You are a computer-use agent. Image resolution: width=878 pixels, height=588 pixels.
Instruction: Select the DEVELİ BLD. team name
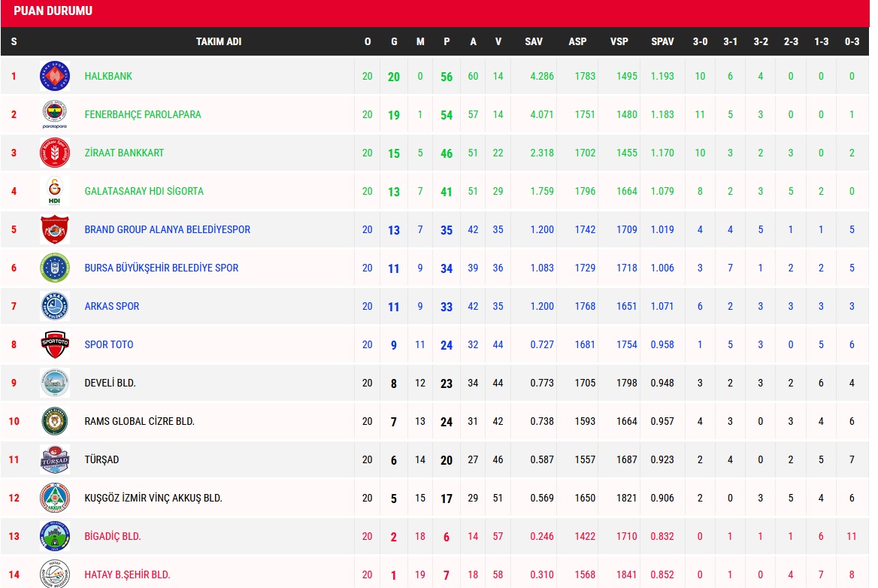pos(111,383)
